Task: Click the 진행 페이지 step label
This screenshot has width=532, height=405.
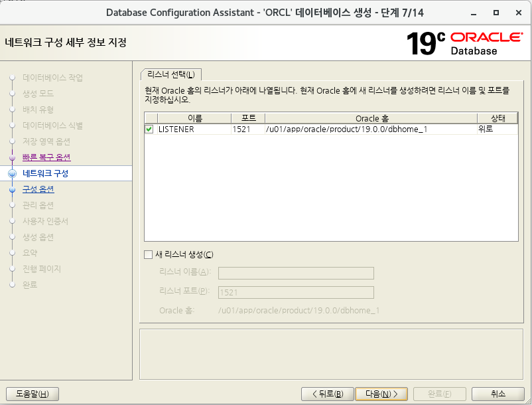Action: click(42, 269)
